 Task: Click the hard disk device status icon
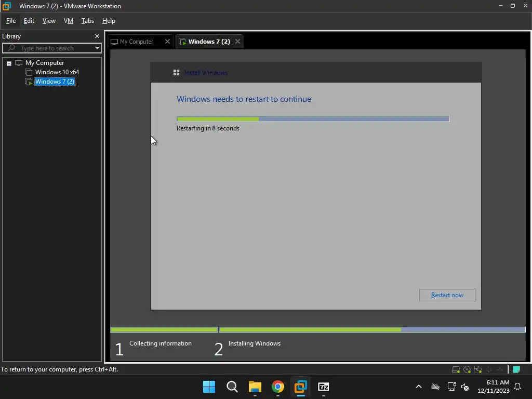pyautogui.click(x=456, y=369)
